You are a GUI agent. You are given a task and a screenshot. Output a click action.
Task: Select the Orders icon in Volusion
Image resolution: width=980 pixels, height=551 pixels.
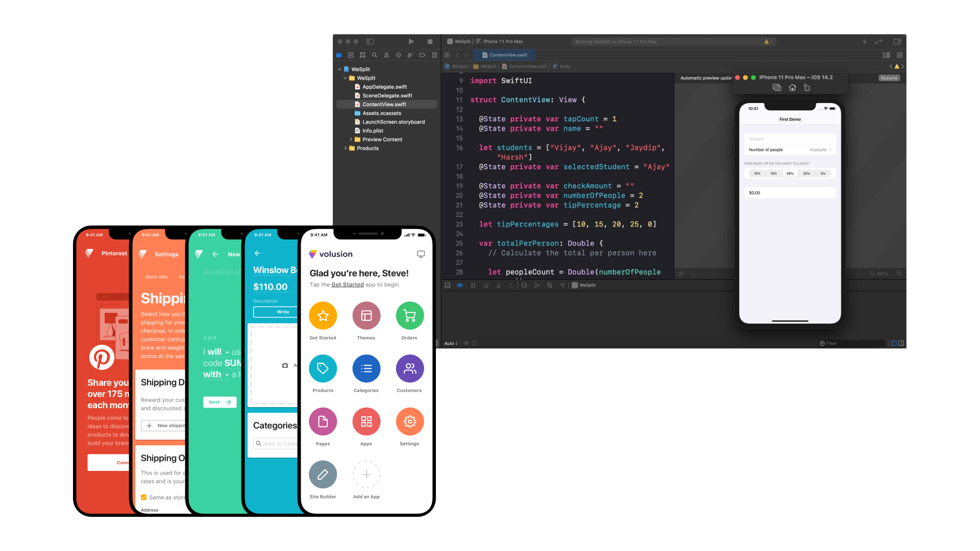(409, 315)
